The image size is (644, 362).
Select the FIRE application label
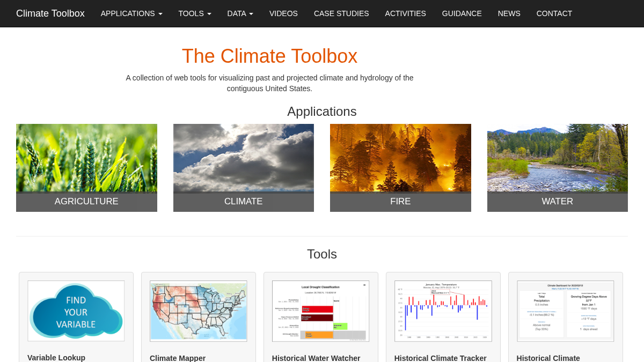400,202
